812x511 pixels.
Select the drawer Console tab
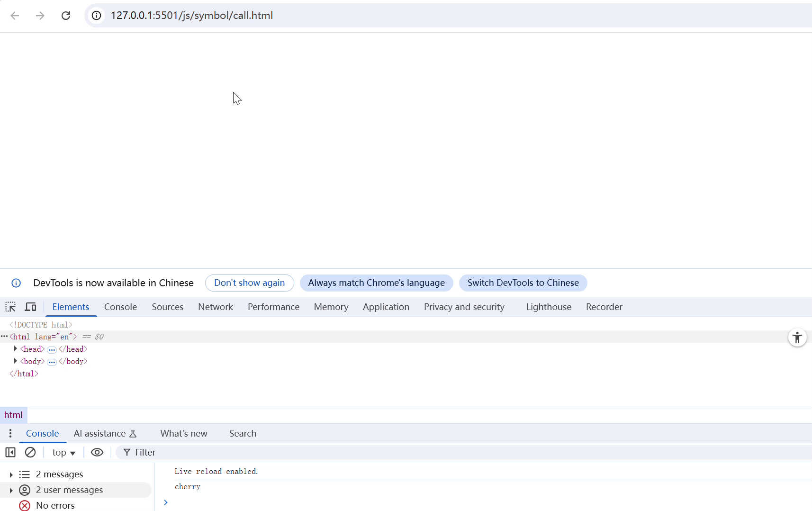point(43,434)
